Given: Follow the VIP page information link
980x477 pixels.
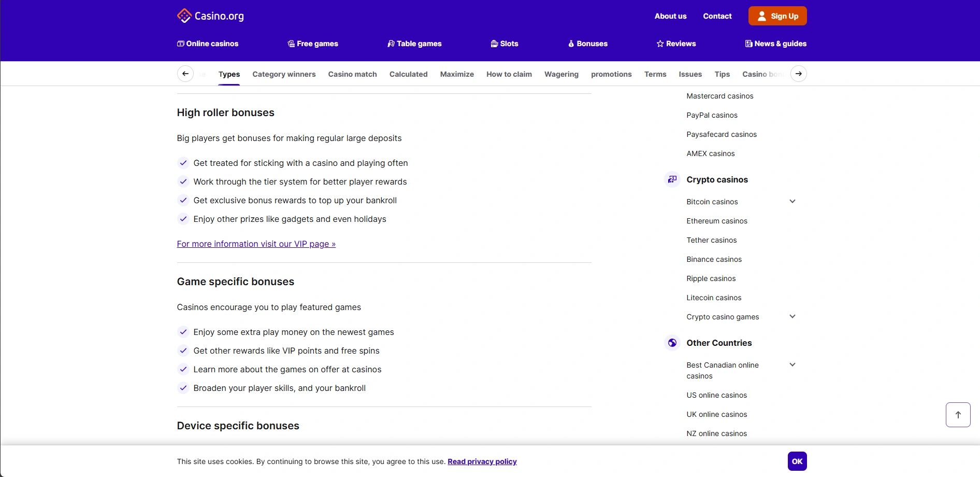Looking at the screenshot, I should point(256,244).
